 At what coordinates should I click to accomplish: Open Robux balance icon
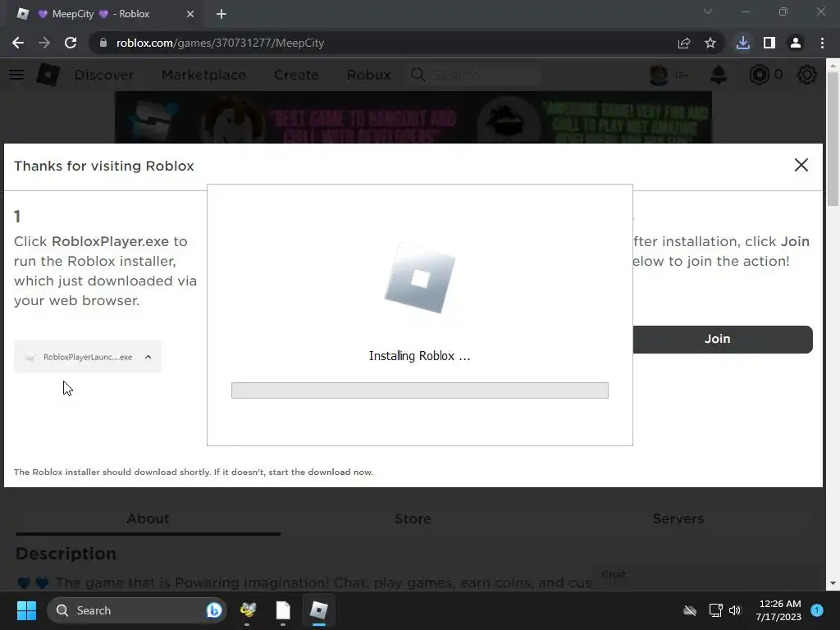(x=759, y=75)
